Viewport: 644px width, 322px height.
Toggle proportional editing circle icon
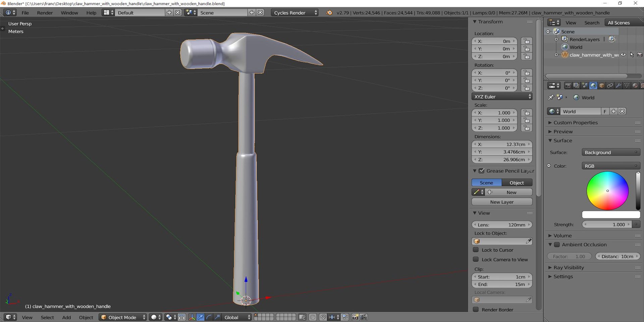(x=313, y=317)
